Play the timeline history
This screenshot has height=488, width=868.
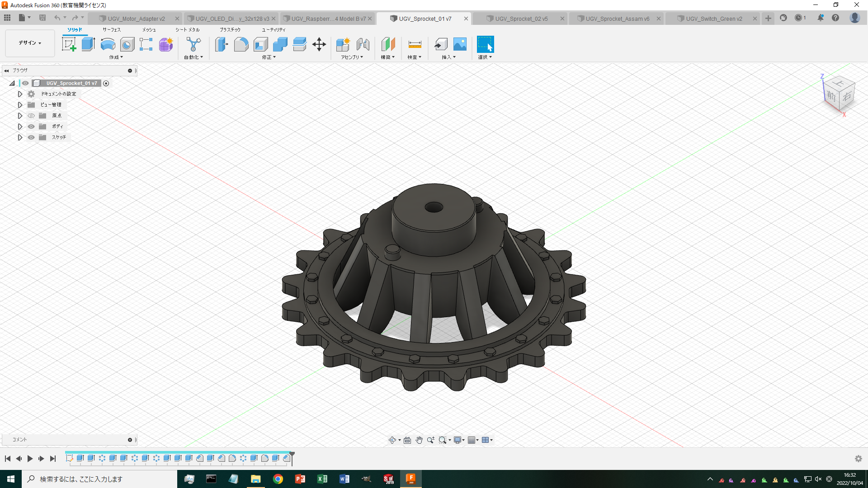[30, 459]
